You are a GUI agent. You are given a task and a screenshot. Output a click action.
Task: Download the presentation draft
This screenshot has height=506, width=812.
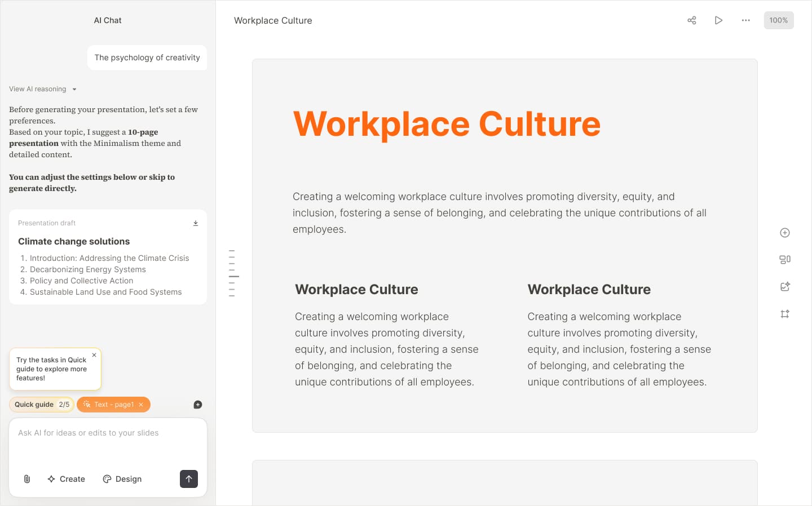point(196,223)
